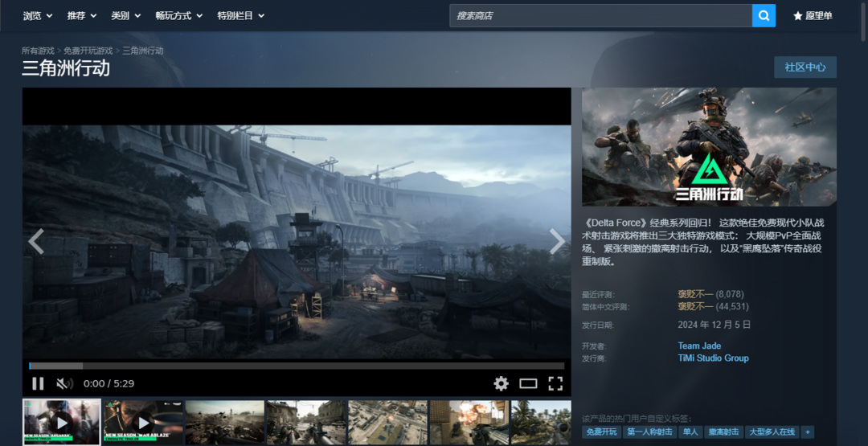Go to the next screenshot arrow
Image resolution: width=868 pixels, height=446 pixels.
[x=557, y=241]
